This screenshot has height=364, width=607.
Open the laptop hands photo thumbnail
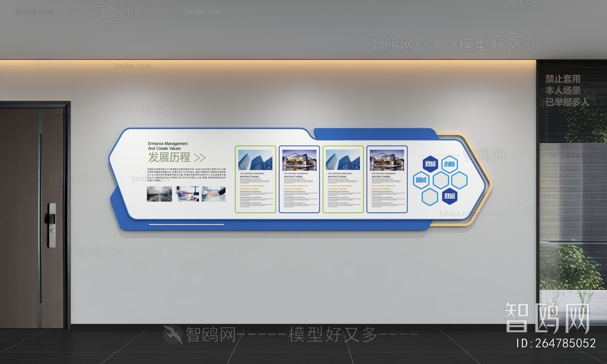(186, 194)
